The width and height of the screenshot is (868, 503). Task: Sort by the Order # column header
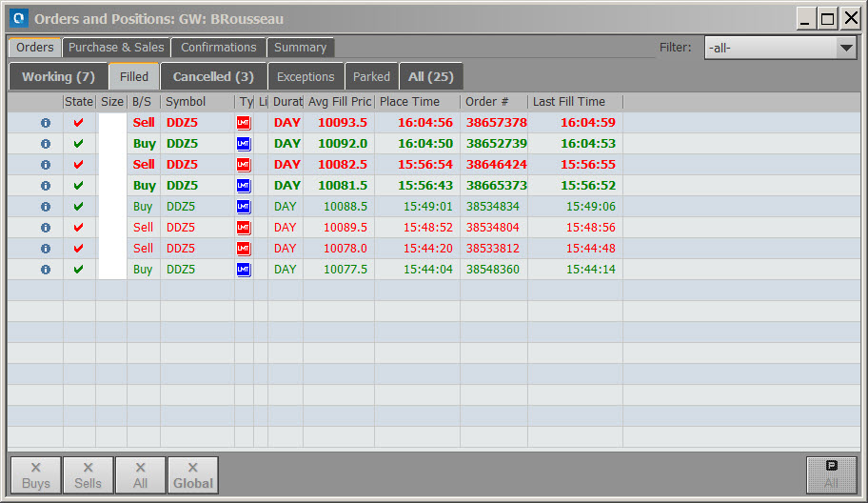(x=494, y=102)
